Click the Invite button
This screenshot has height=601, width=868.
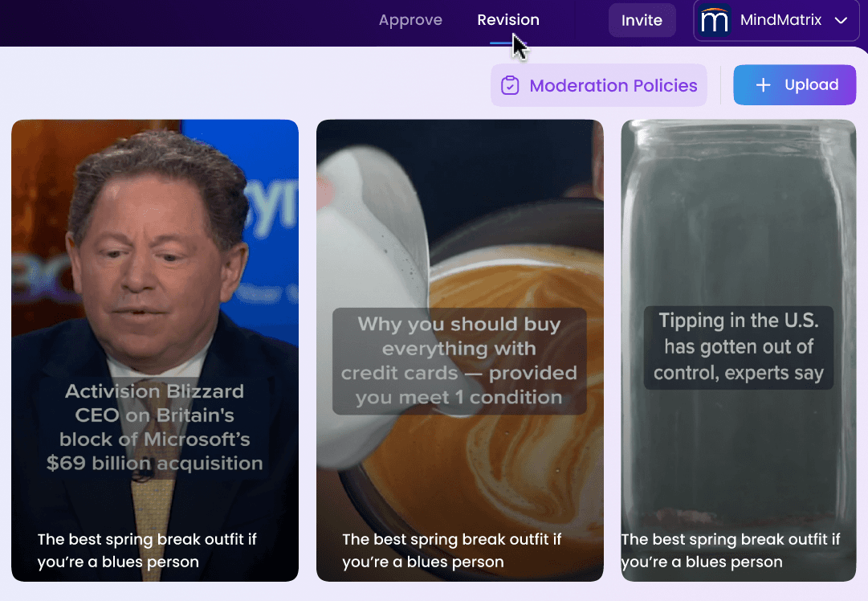point(642,21)
